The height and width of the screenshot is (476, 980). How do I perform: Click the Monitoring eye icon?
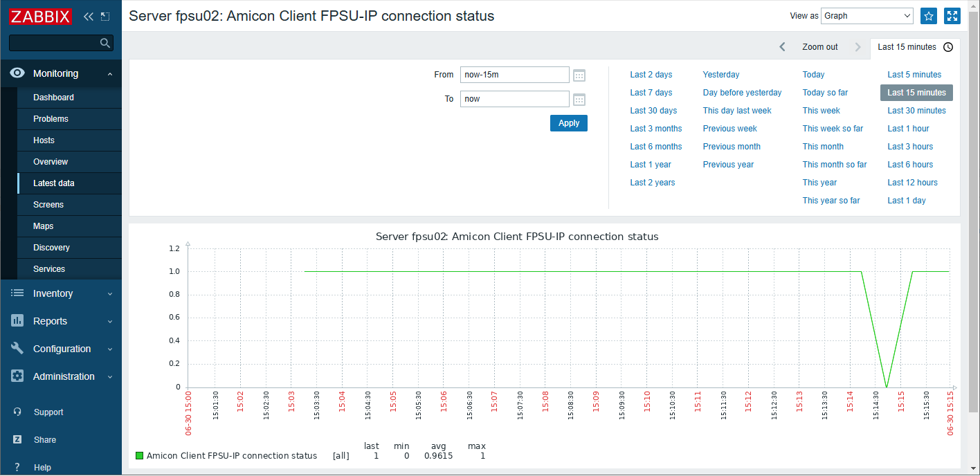[x=17, y=73]
